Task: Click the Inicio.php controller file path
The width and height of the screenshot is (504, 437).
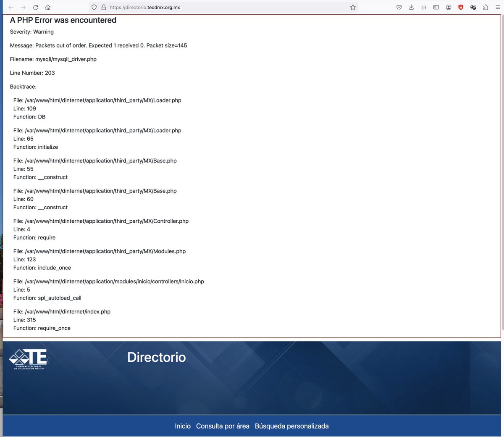Action: tap(109, 282)
